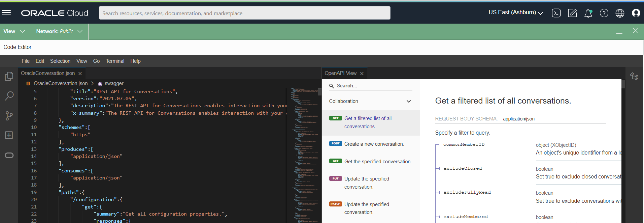This screenshot has width=644, height=223.
Task: Click the editor vertical scrollbar thumb
Action: coord(320,91)
